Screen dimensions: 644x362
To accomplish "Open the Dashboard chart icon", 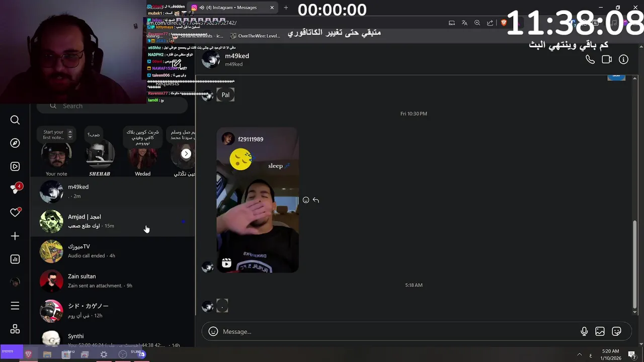I will [x=15, y=259].
